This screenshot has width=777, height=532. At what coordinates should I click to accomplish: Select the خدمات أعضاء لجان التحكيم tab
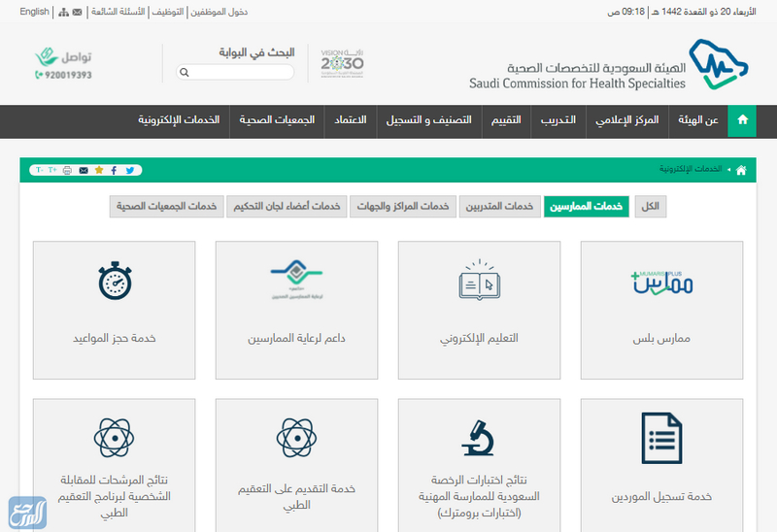pos(287,207)
